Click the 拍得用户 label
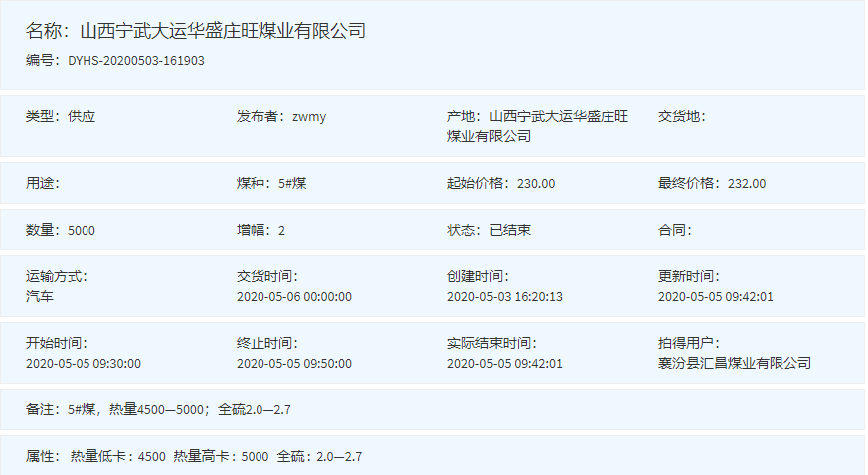Screen dimensions: 868x475 (689, 343)
